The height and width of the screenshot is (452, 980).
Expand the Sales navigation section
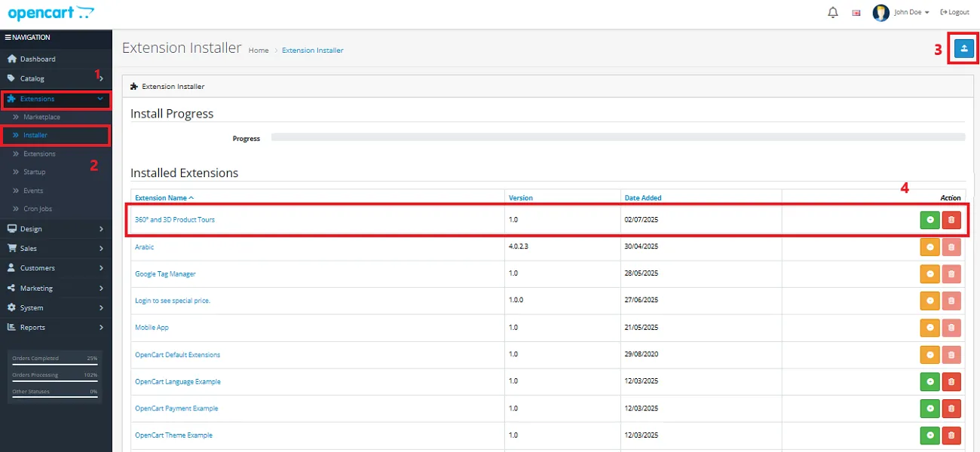[56, 249]
